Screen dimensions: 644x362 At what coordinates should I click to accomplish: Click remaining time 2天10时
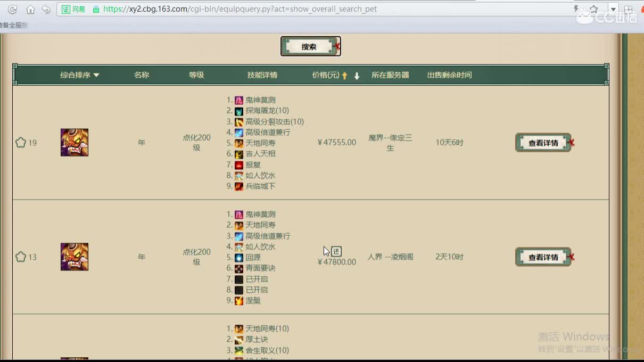point(449,257)
